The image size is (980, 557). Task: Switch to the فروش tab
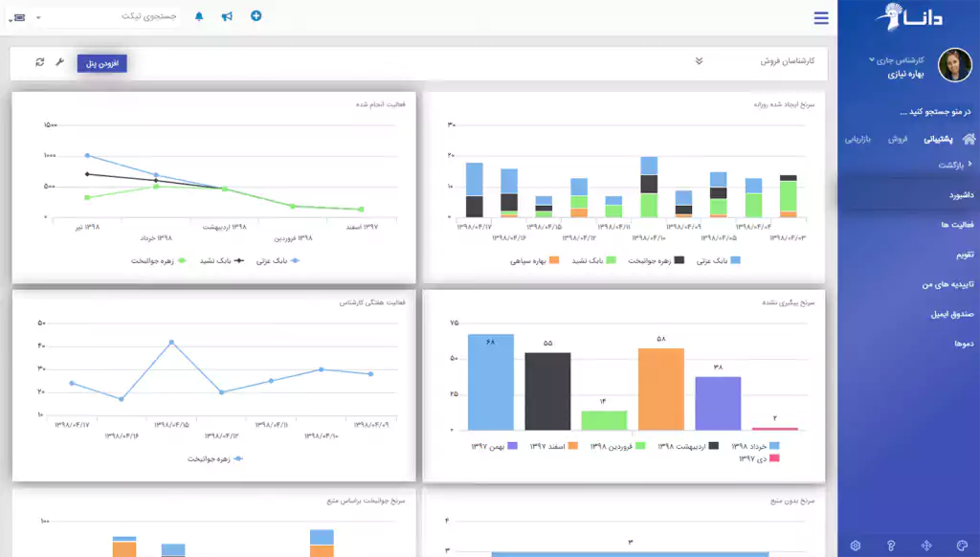899,137
